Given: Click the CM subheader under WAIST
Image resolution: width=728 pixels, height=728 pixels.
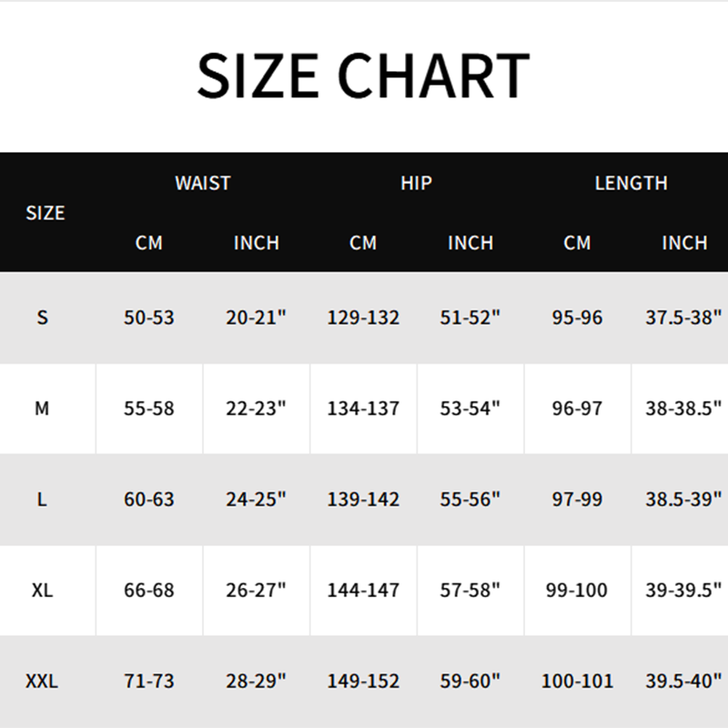Looking at the screenshot, I should (149, 243).
